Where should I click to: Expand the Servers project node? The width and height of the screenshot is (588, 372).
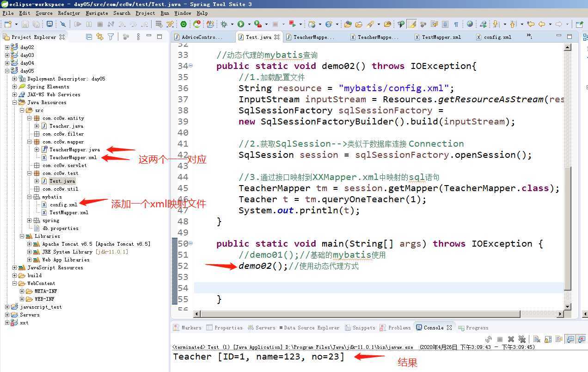click(x=7, y=315)
